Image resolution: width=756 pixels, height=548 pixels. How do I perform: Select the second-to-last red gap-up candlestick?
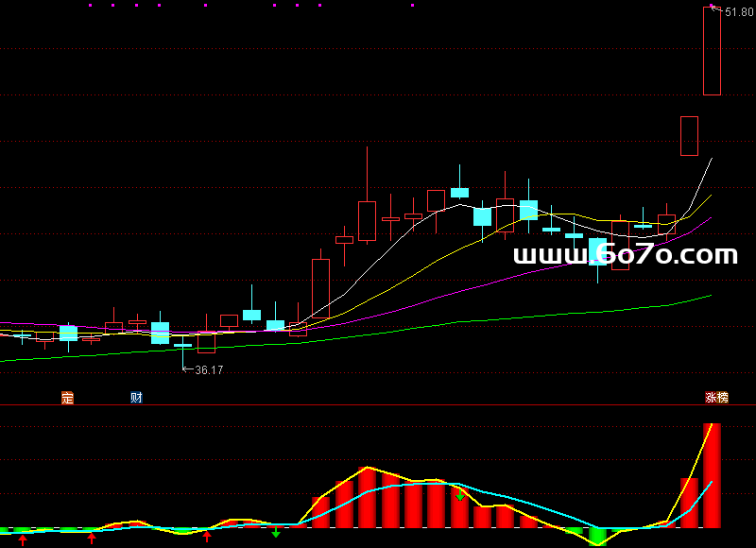(689, 136)
